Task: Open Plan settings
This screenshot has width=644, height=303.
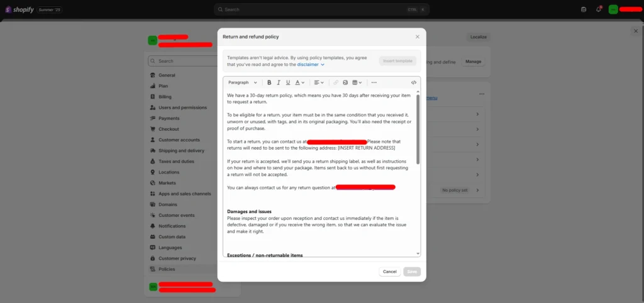Action: (x=163, y=86)
